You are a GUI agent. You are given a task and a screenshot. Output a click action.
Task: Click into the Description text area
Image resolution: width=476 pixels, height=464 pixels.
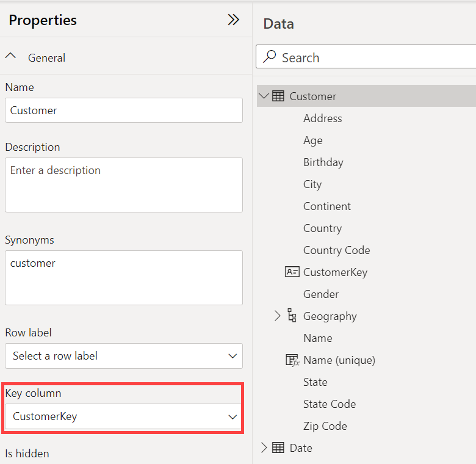(123, 185)
